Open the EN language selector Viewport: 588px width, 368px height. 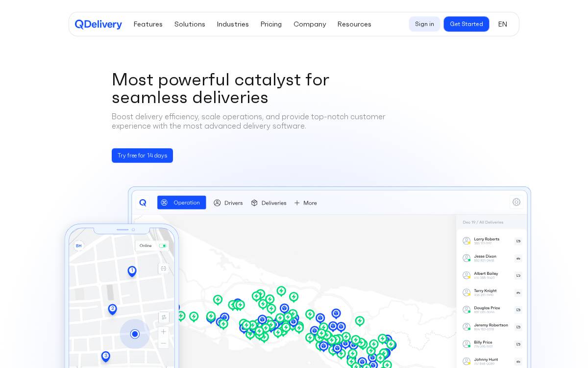coord(502,24)
